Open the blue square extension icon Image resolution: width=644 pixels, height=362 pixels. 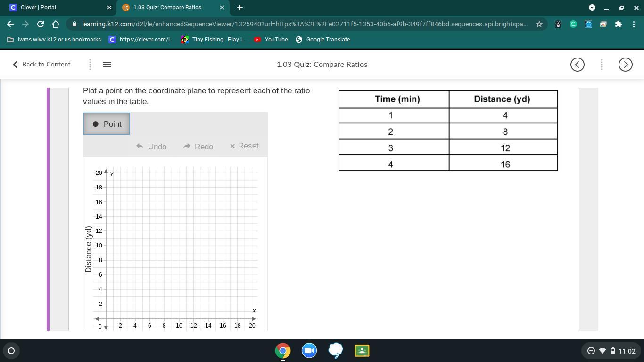588,24
